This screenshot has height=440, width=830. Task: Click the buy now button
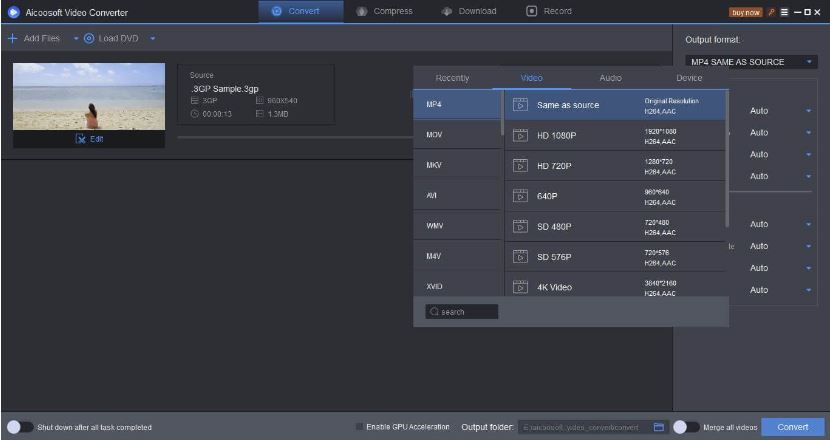(746, 12)
